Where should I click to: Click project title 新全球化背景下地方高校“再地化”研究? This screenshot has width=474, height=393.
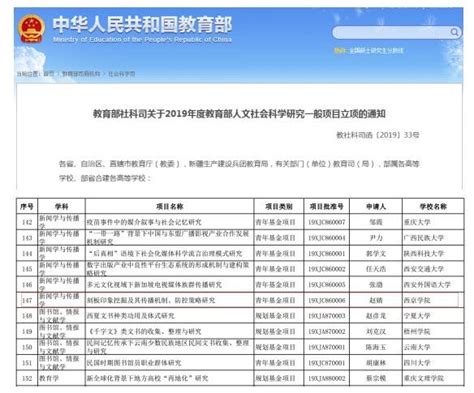point(147,378)
